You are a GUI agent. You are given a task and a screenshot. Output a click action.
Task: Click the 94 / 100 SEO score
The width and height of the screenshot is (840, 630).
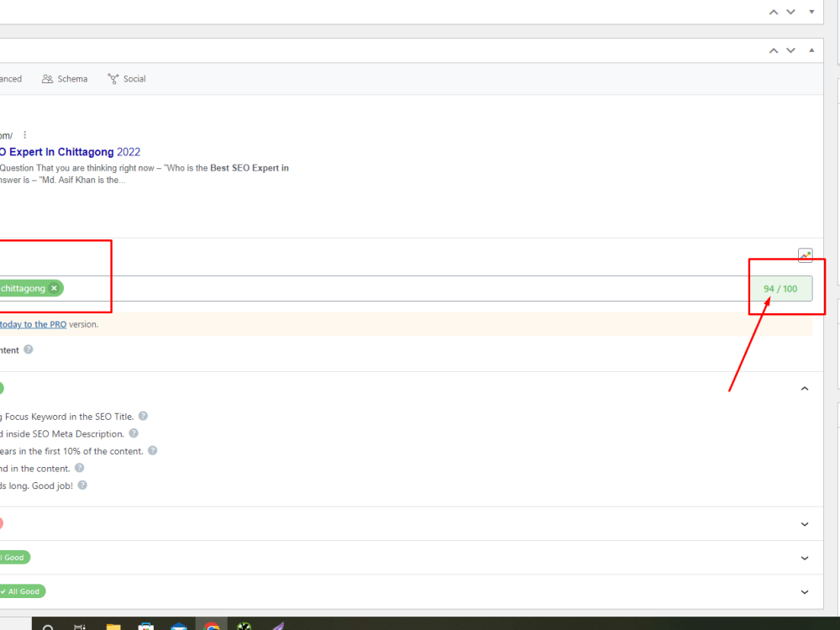click(780, 289)
